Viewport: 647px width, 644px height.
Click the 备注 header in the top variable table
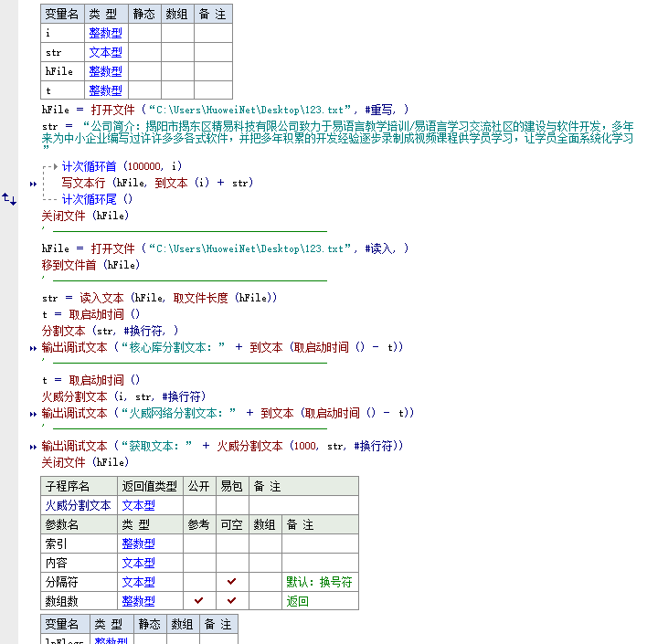tap(213, 14)
